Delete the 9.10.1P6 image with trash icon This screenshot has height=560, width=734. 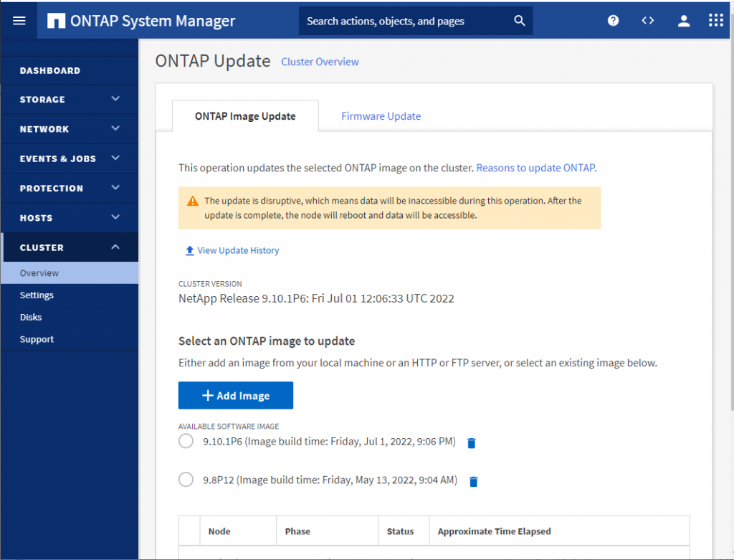pyautogui.click(x=472, y=443)
